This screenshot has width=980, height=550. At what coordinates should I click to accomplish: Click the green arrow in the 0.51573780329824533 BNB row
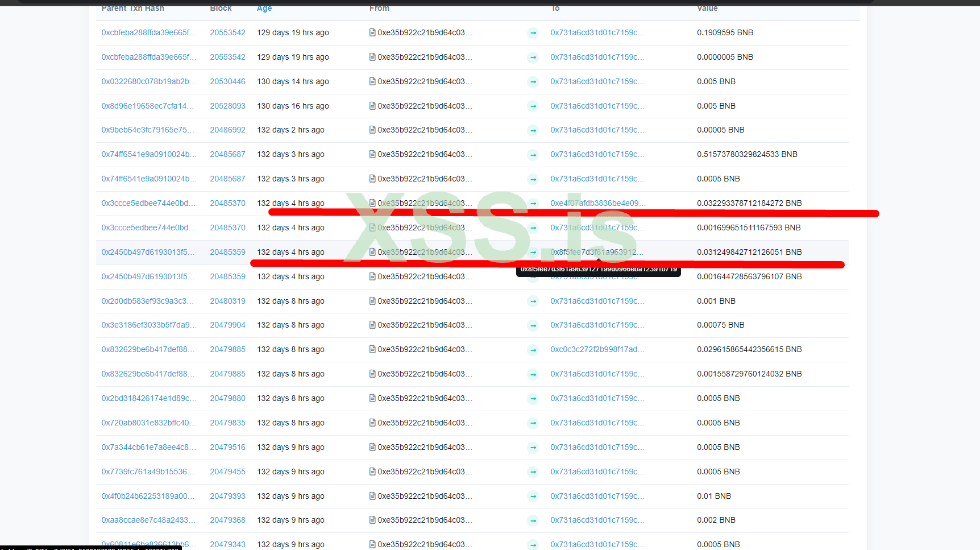533,155
